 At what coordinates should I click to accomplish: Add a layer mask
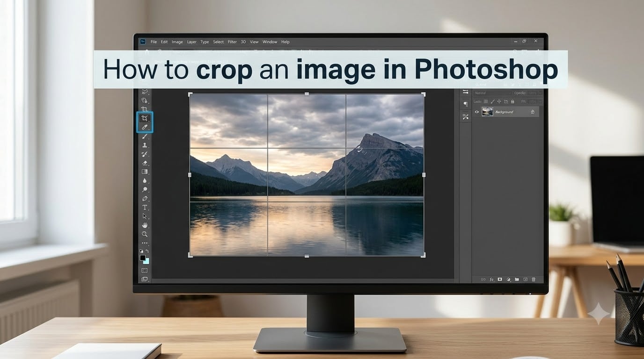[500, 279]
